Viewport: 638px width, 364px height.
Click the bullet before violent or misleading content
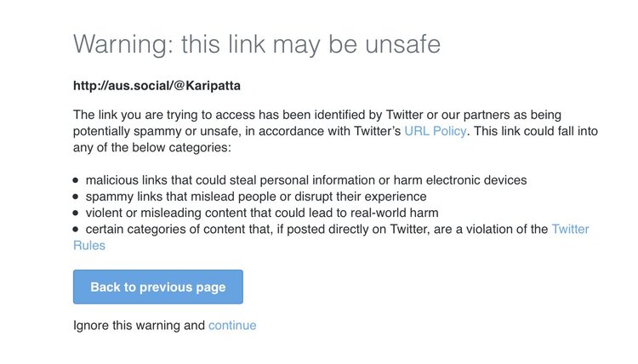pos(77,213)
